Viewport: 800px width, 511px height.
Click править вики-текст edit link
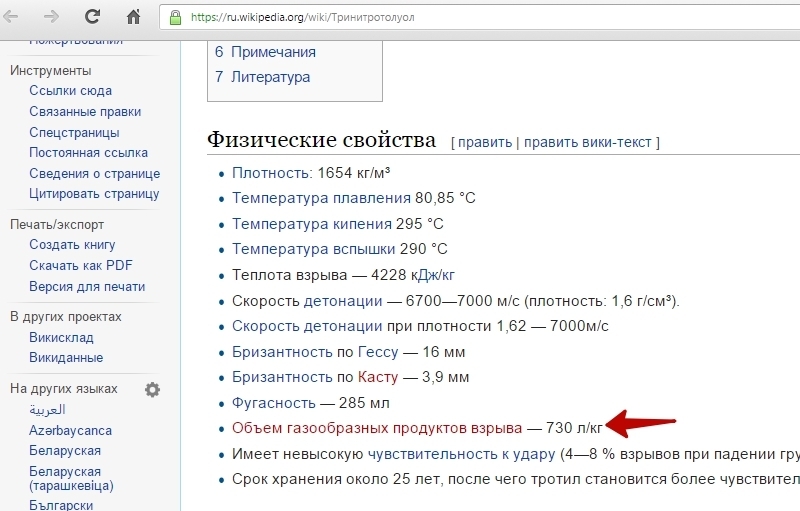(x=587, y=142)
